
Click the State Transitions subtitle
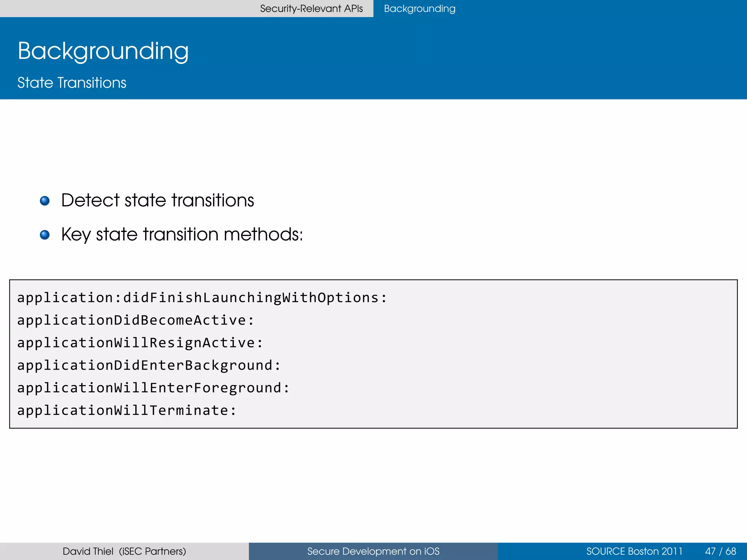[72, 83]
